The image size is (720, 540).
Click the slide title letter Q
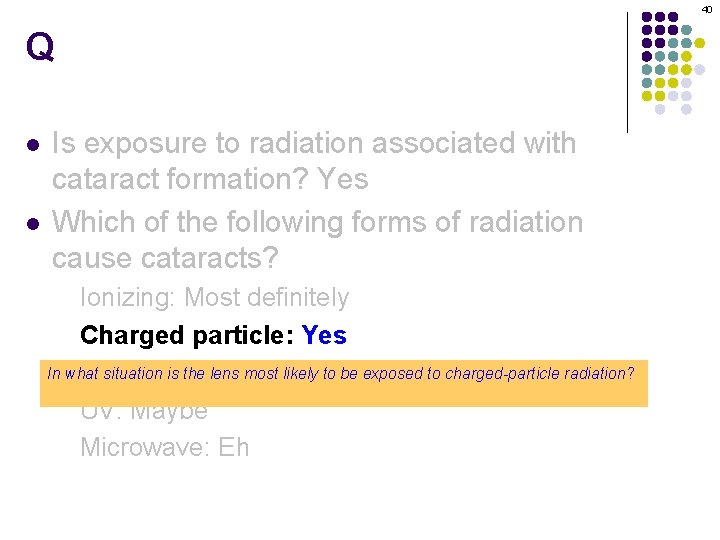(40, 46)
